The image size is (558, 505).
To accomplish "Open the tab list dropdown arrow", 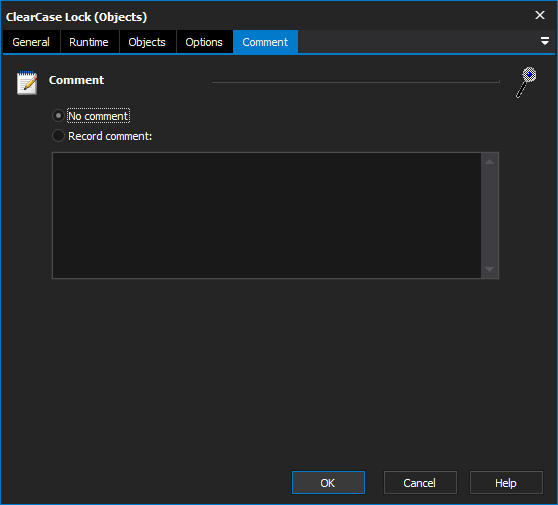I will (x=545, y=41).
